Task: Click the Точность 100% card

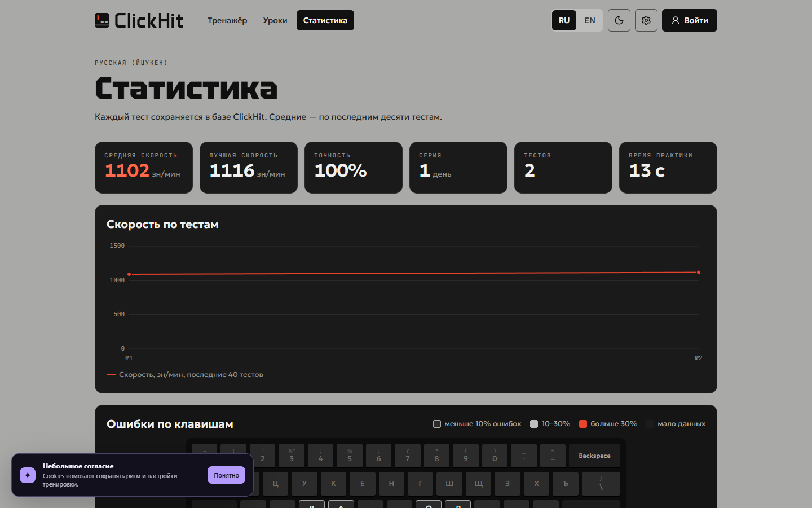Action: pyautogui.click(x=354, y=168)
